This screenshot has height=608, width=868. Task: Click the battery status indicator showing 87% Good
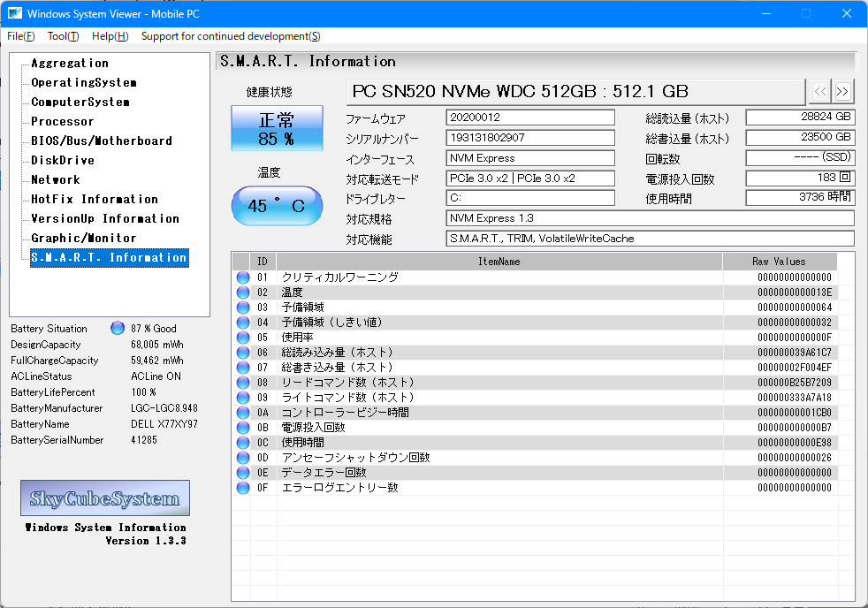(x=117, y=328)
